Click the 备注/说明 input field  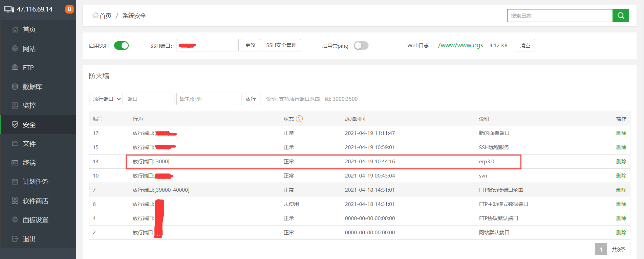point(208,99)
